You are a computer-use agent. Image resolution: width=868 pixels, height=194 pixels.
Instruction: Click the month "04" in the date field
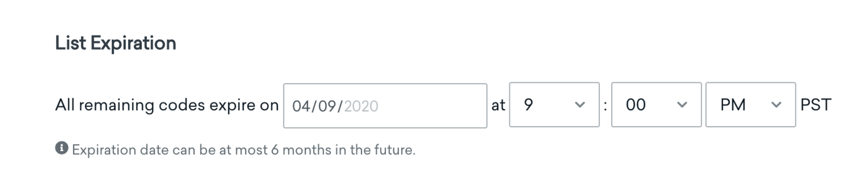tap(301, 106)
